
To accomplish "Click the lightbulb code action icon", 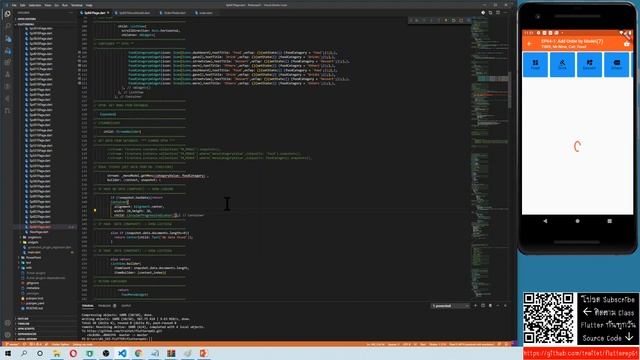I will coord(95,211).
